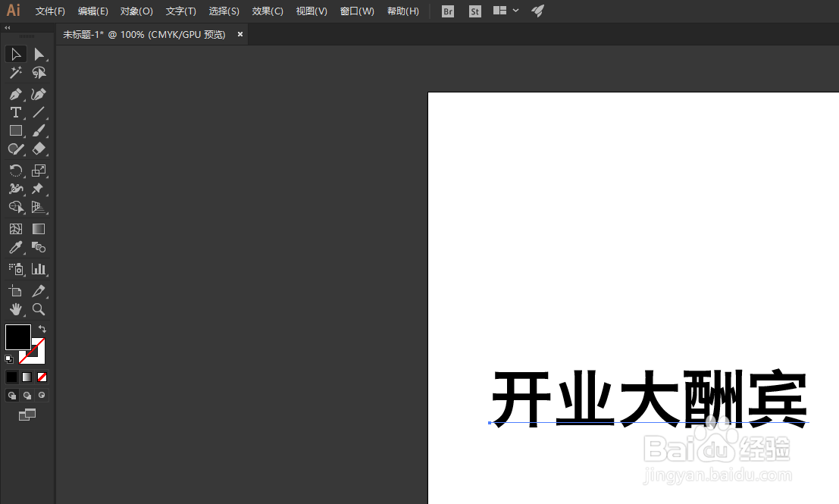Open the GPU Performance rocket panel
The height and width of the screenshot is (504, 839).
[537, 11]
